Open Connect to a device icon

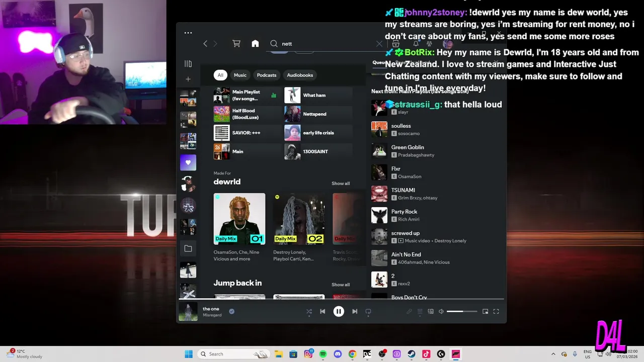431,312
